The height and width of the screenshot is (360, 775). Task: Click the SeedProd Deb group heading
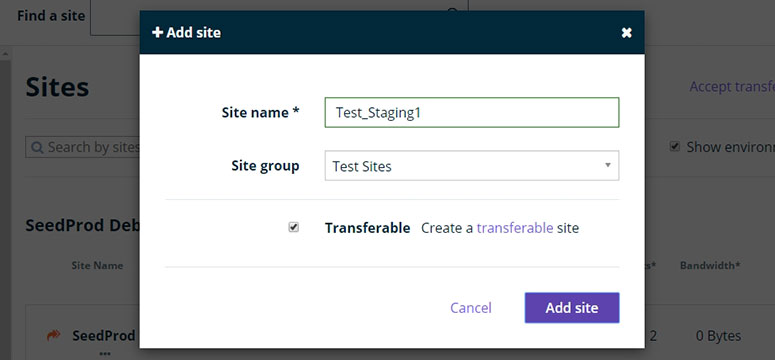[83, 225]
